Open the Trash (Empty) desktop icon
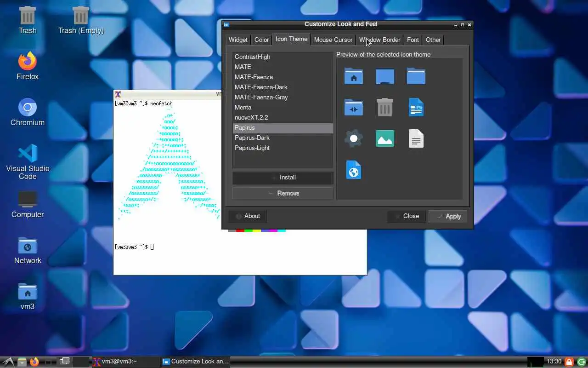This screenshot has width=588, height=368. tap(81, 20)
